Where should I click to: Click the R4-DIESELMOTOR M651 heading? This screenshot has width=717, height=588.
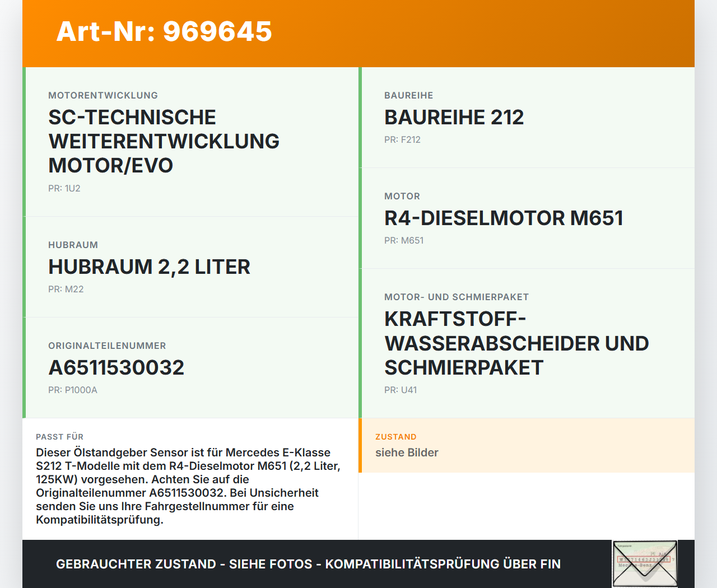pyautogui.click(x=503, y=218)
